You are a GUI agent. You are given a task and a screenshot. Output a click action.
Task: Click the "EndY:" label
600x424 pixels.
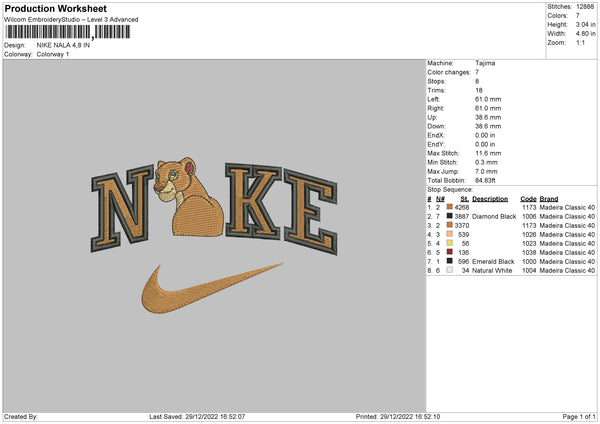click(436, 144)
